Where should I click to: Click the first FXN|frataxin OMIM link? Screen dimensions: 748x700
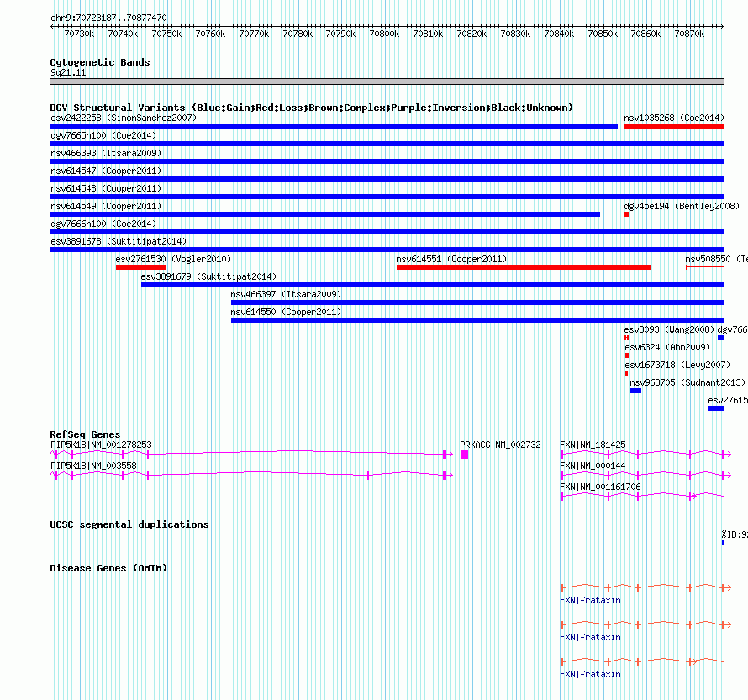pyautogui.click(x=590, y=600)
